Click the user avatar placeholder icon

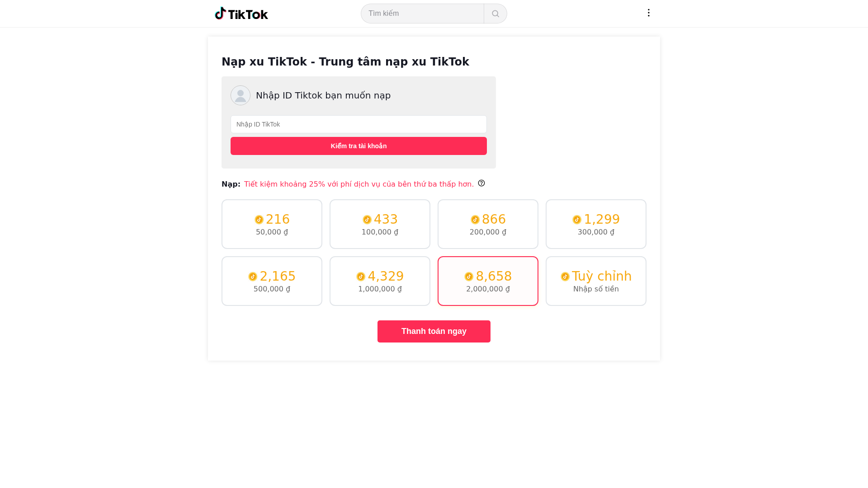(241, 95)
